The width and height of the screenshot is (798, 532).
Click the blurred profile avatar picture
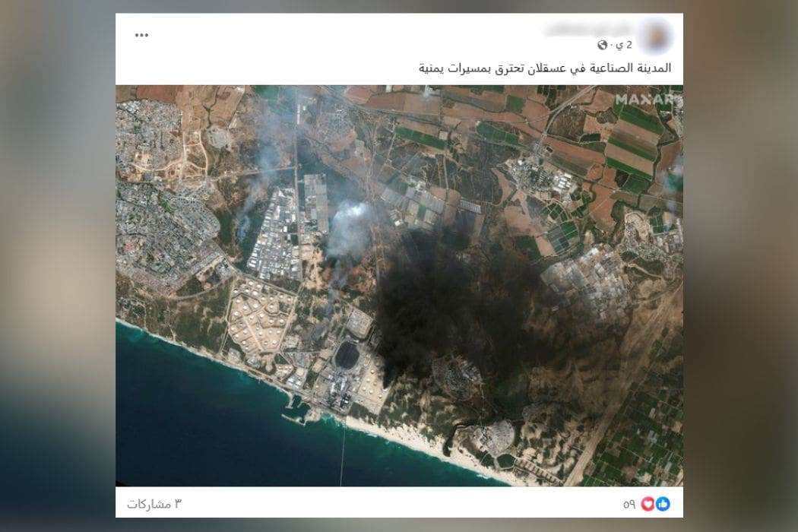click(x=656, y=33)
